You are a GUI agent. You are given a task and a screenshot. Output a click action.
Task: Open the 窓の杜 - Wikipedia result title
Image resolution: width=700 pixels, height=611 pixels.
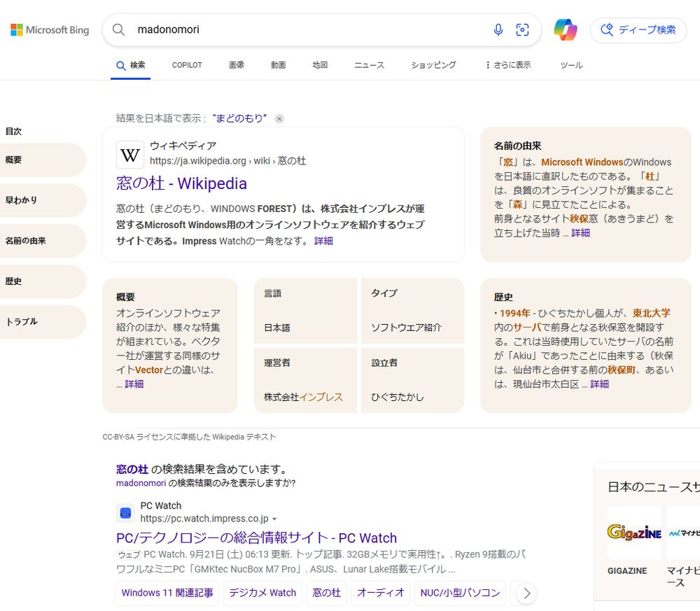[x=181, y=183]
